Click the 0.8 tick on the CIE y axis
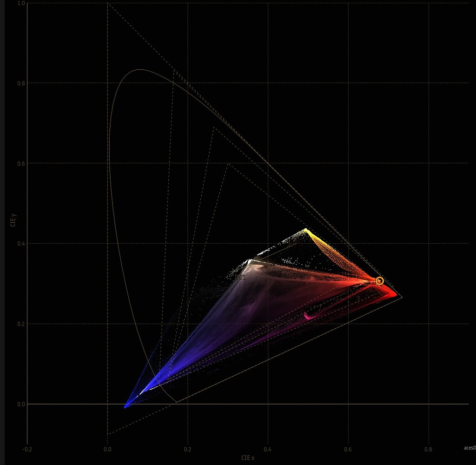The image size is (476, 465). coord(21,83)
